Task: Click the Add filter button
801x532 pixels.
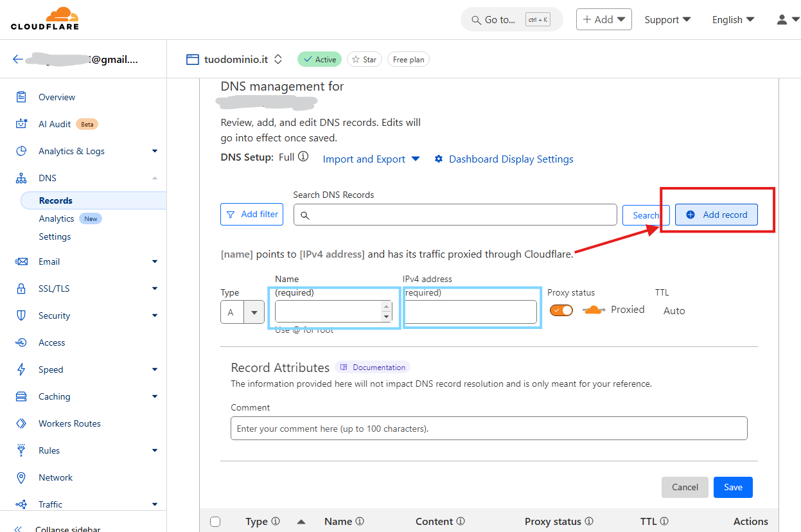Action: point(252,214)
